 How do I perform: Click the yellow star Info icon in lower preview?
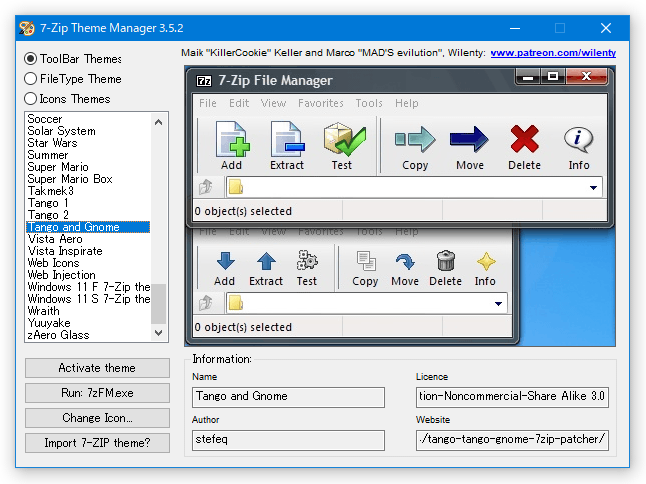(486, 262)
